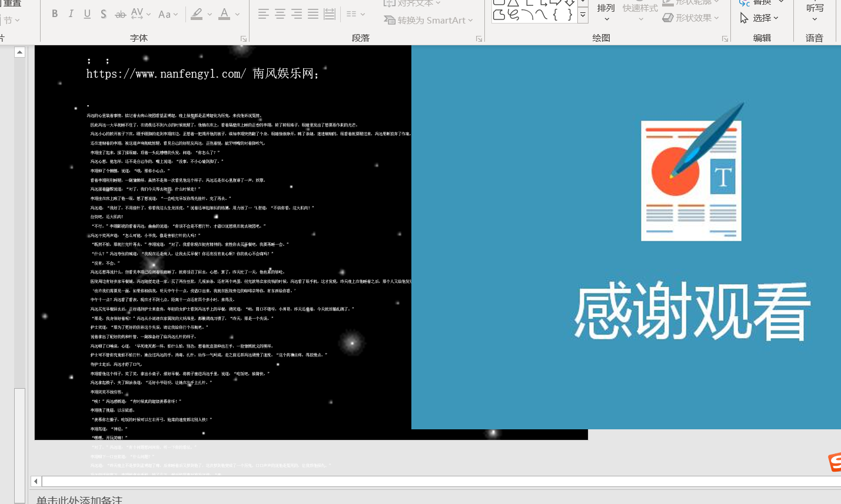
Task: Open the 选择 select menu
Action: click(759, 18)
